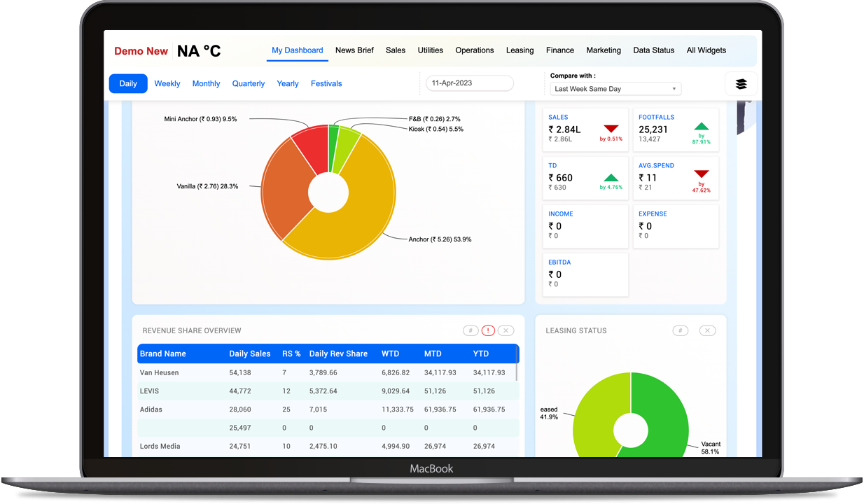Click the # icon in Leasing Status
The height and width of the screenshot is (504, 864).
click(680, 331)
